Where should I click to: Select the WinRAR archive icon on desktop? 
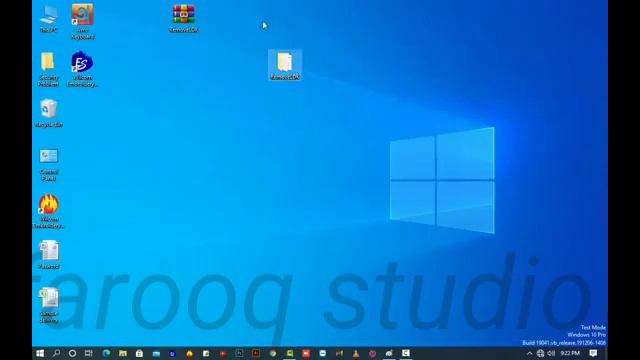click(x=184, y=18)
